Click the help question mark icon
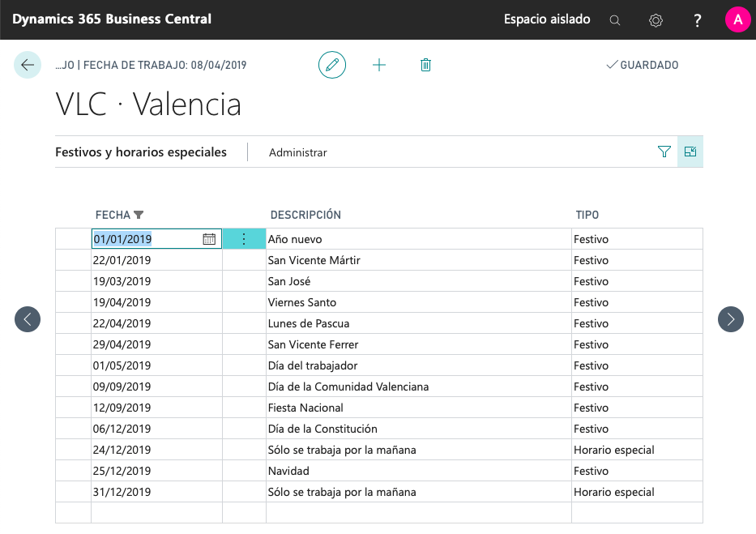Image resolution: width=756 pixels, height=534 pixels. pos(698,20)
